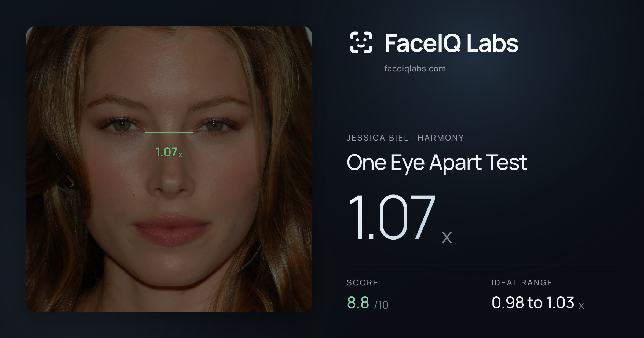This screenshot has width=644, height=338.
Task: Click the FaceIQ Labs title text
Action: click(x=452, y=43)
